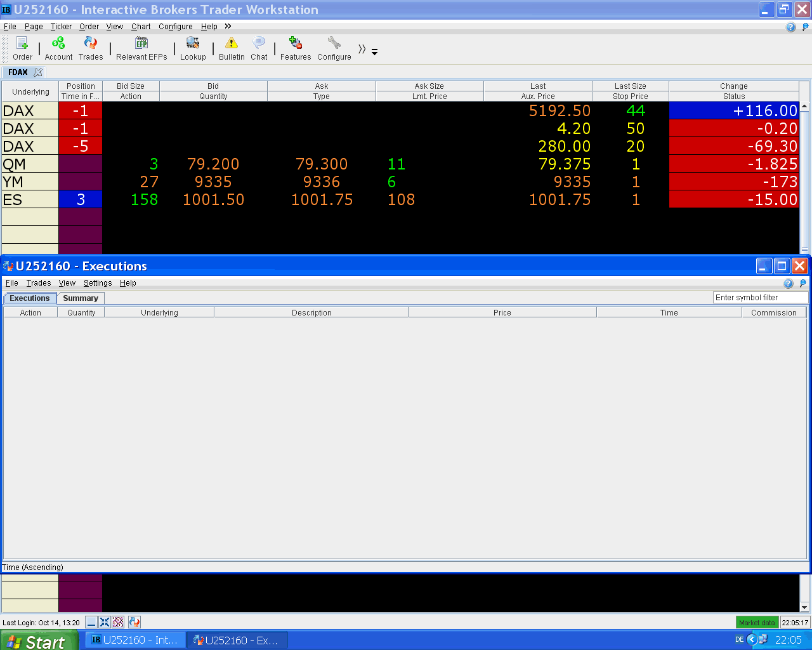Click the pin icon in Executions window

[803, 284]
